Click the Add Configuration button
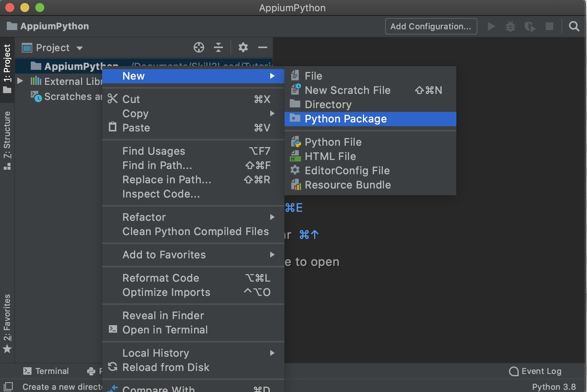587x392 pixels. pyautogui.click(x=430, y=26)
